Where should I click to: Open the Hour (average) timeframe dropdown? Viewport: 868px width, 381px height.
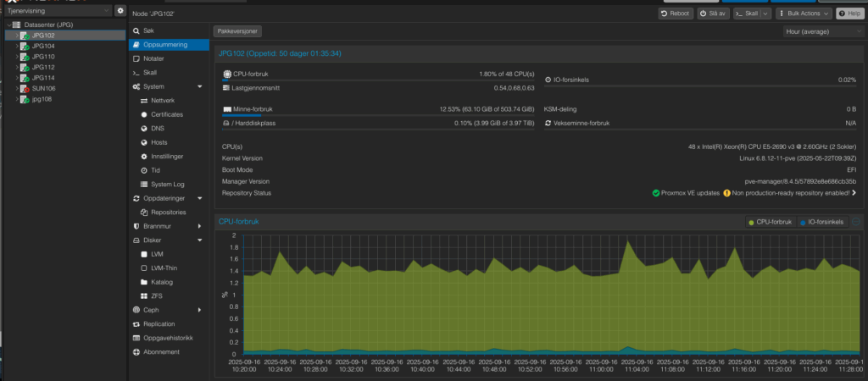click(823, 31)
